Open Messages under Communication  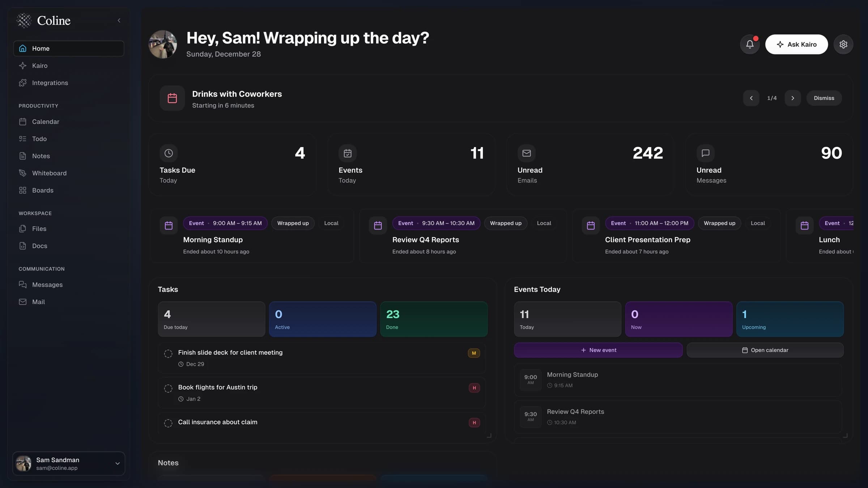[x=47, y=284]
